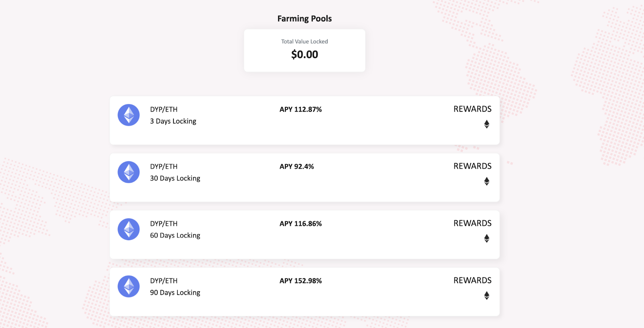Click APY 152.98% text
The image size is (644, 328).
pos(301,281)
